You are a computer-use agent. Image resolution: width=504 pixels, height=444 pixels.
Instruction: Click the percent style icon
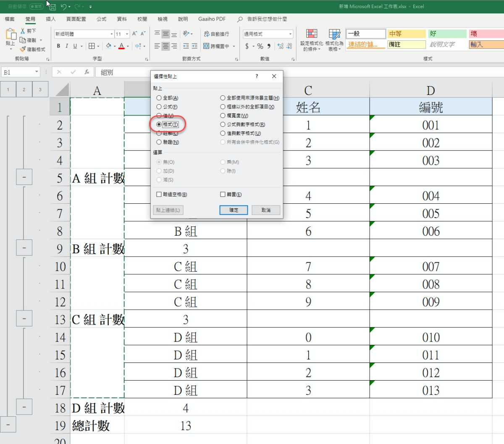pos(260,46)
